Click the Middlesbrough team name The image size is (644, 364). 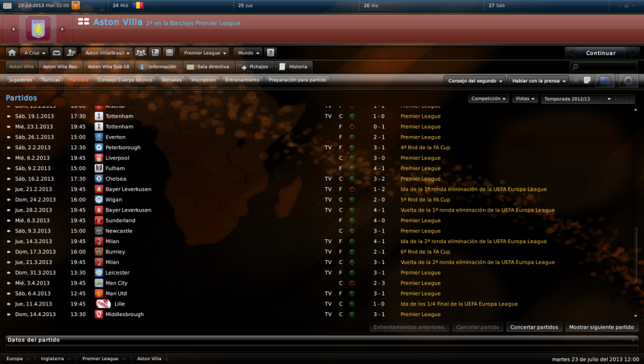click(125, 315)
